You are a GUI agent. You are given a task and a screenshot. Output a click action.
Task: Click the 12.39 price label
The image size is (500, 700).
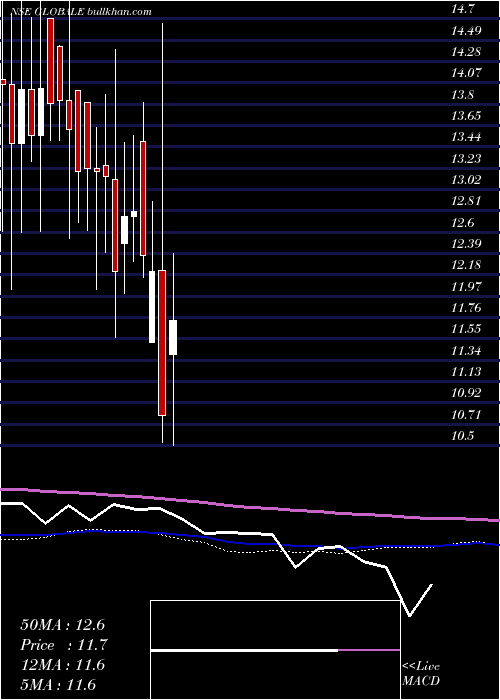pyautogui.click(x=466, y=244)
